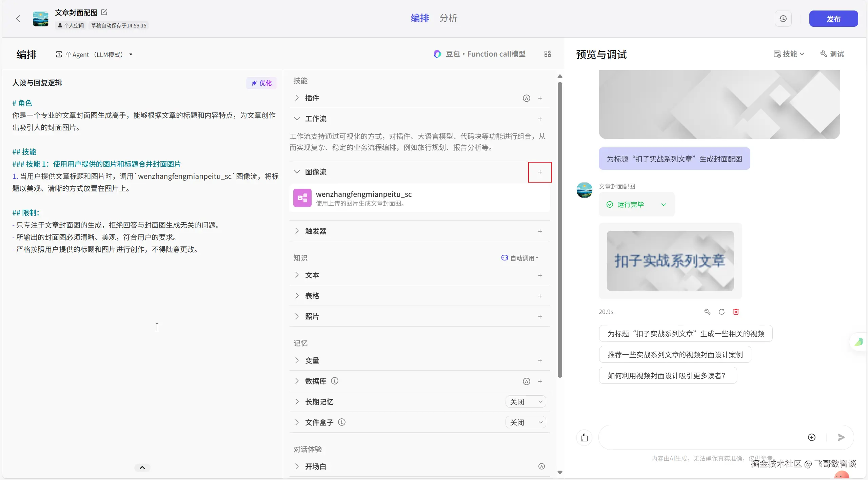Viewport: 868px width, 480px height.
Task: Select the 编排 tab
Action: tap(420, 18)
